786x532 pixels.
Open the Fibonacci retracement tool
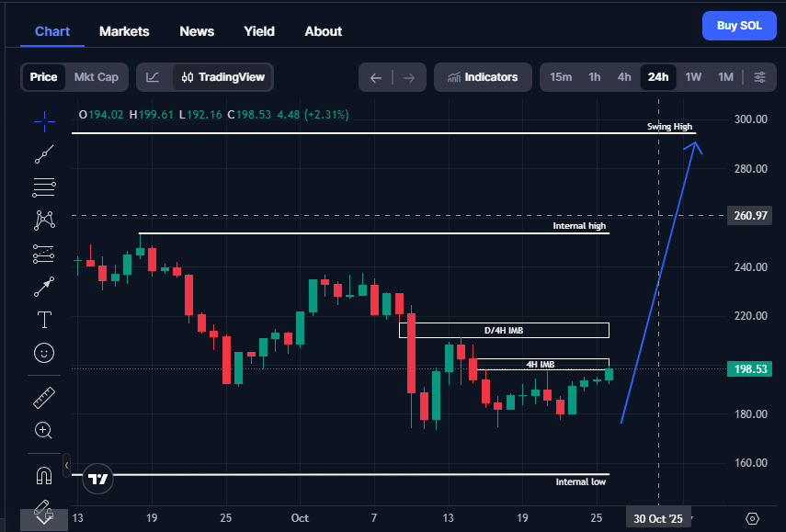click(x=44, y=187)
